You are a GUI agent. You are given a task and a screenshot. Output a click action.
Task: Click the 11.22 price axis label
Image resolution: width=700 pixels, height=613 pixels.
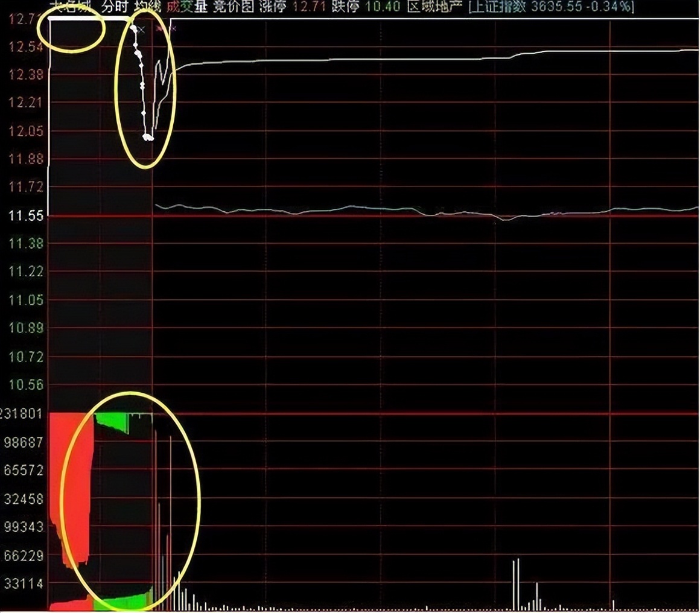tap(27, 272)
